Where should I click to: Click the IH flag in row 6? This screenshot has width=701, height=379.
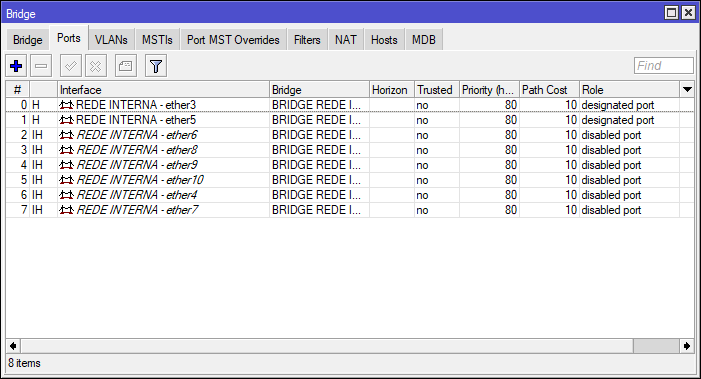[x=37, y=195]
